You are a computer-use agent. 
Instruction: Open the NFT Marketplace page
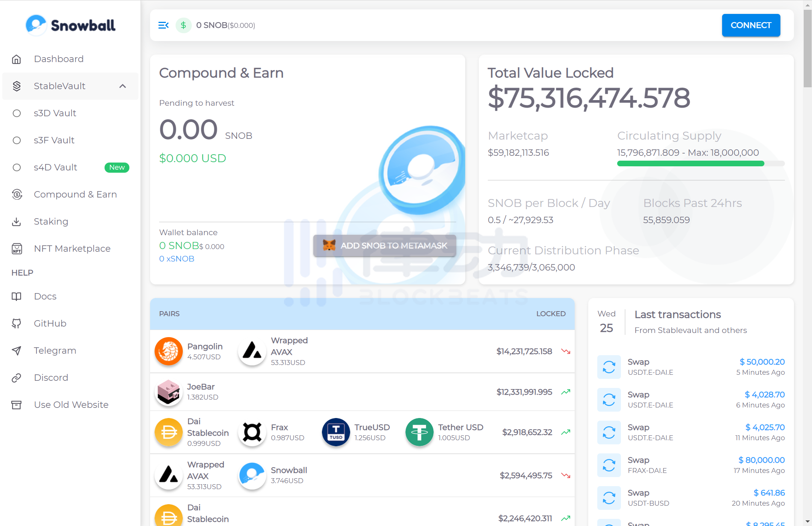coord(70,249)
